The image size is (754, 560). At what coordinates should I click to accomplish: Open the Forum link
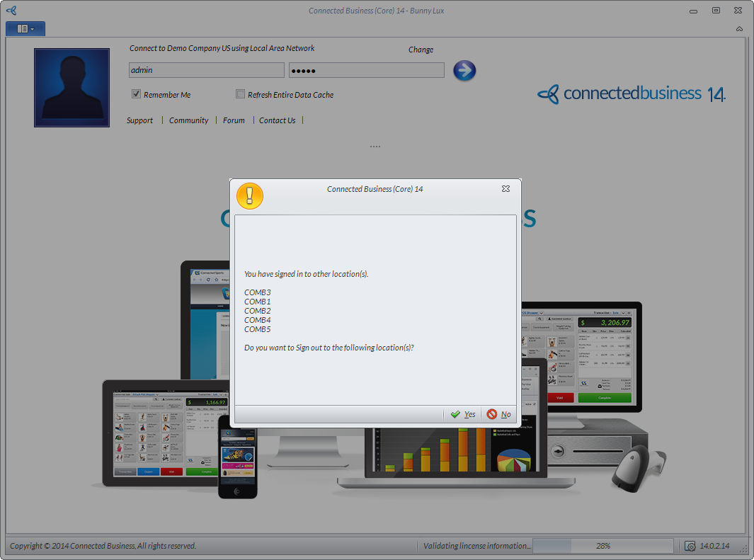234,120
